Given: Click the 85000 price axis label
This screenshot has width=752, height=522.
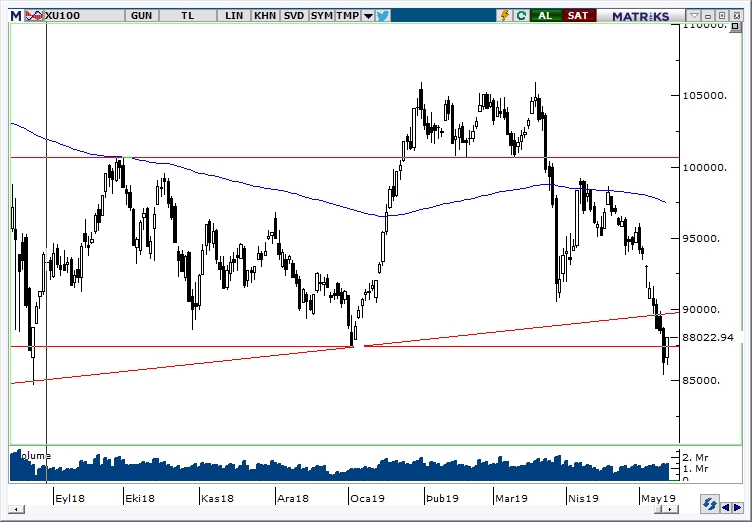Looking at the screenshot, I should tap(701, 380).
